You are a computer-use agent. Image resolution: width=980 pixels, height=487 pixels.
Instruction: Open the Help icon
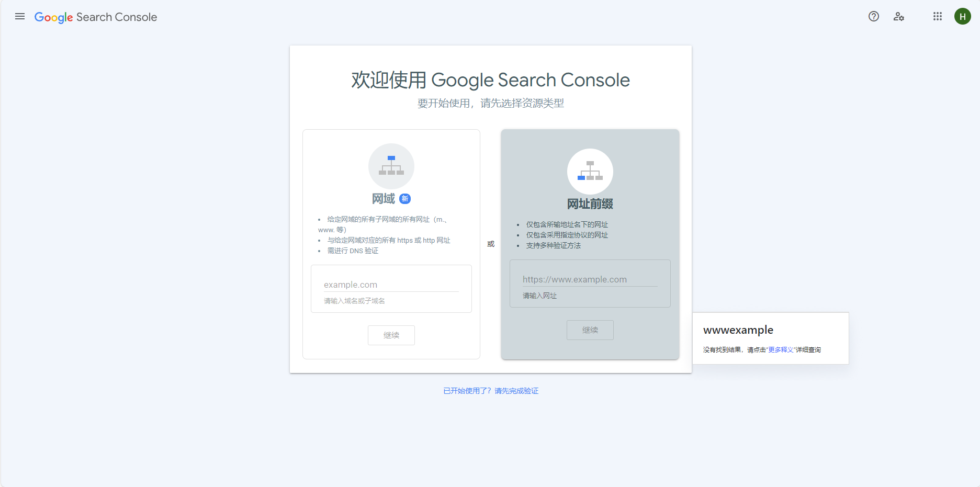[x=874, y=17]
